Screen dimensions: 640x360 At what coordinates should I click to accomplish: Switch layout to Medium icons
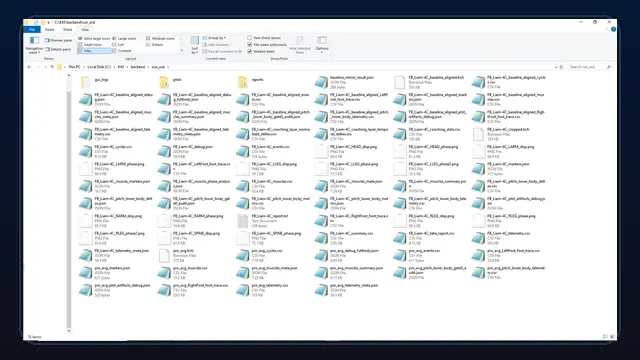coord(160,38)
